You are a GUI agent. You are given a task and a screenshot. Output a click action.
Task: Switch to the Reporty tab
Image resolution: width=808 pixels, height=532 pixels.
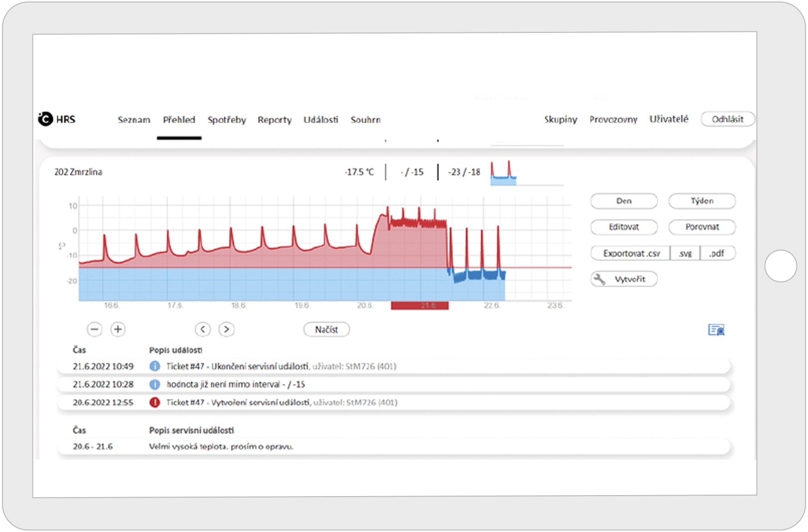(x=274, y=120)
